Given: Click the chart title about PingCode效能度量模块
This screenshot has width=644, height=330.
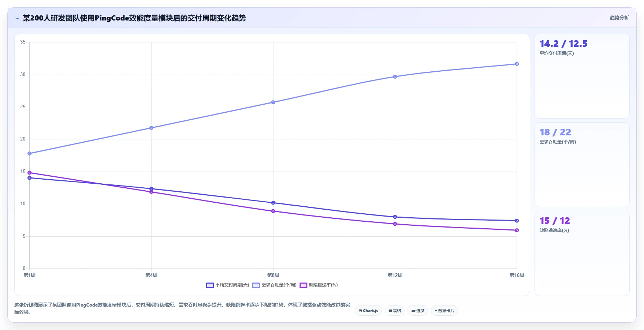Looking at the screenshot, I should (x=134, y=18).
